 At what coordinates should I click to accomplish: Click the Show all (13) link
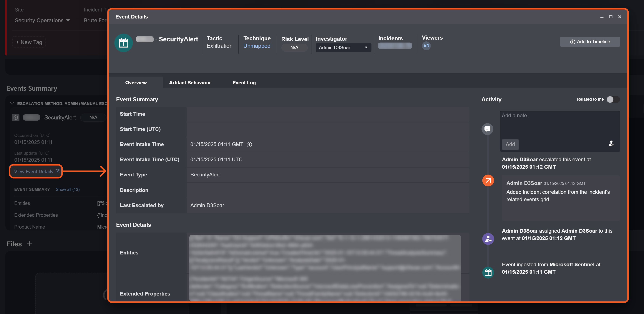tap(67, 189)
